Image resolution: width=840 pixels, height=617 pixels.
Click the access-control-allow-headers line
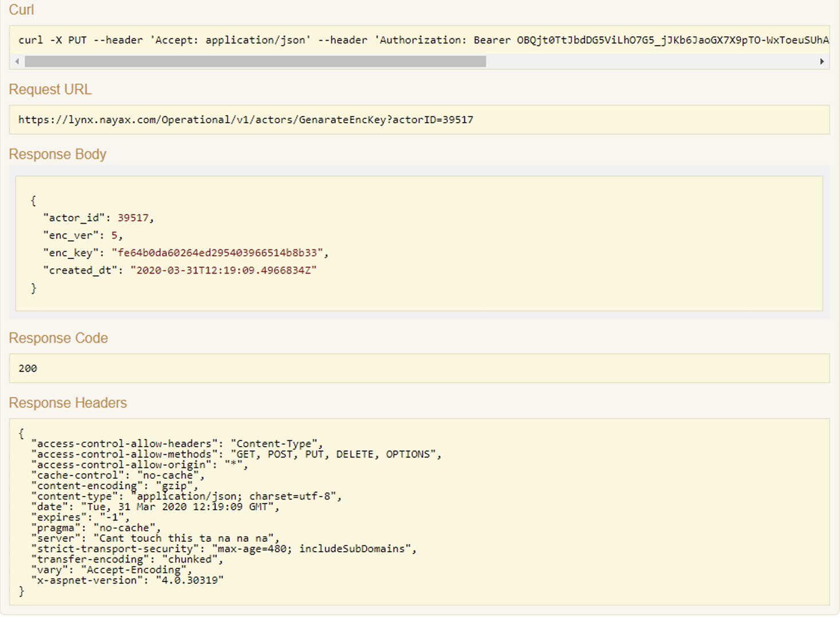[x=177, y=444]
